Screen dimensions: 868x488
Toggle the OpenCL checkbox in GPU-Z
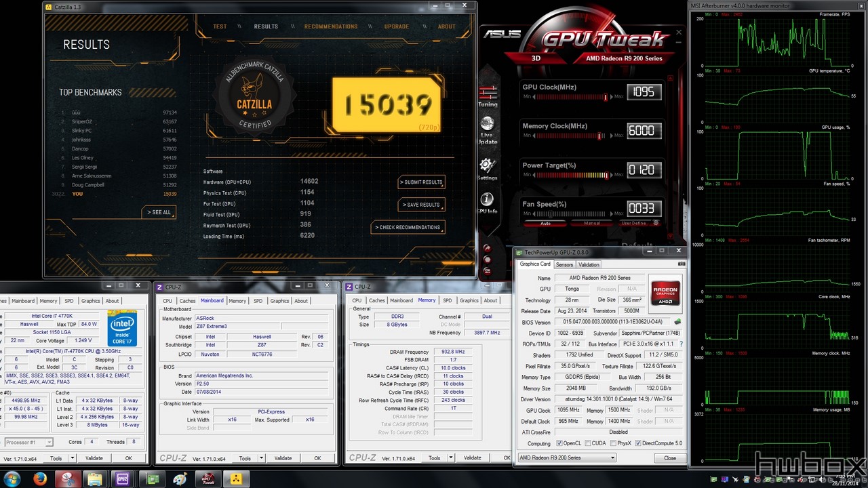(559, 443)
